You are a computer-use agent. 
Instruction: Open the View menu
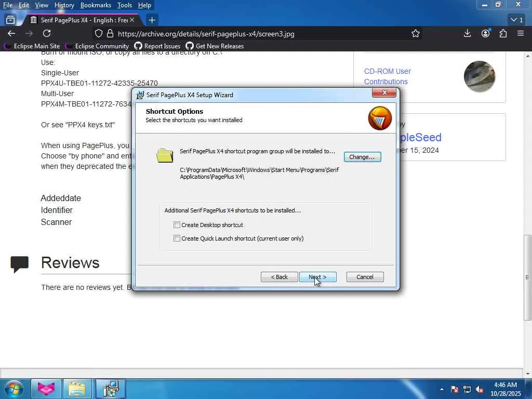[x=42, y=5]
